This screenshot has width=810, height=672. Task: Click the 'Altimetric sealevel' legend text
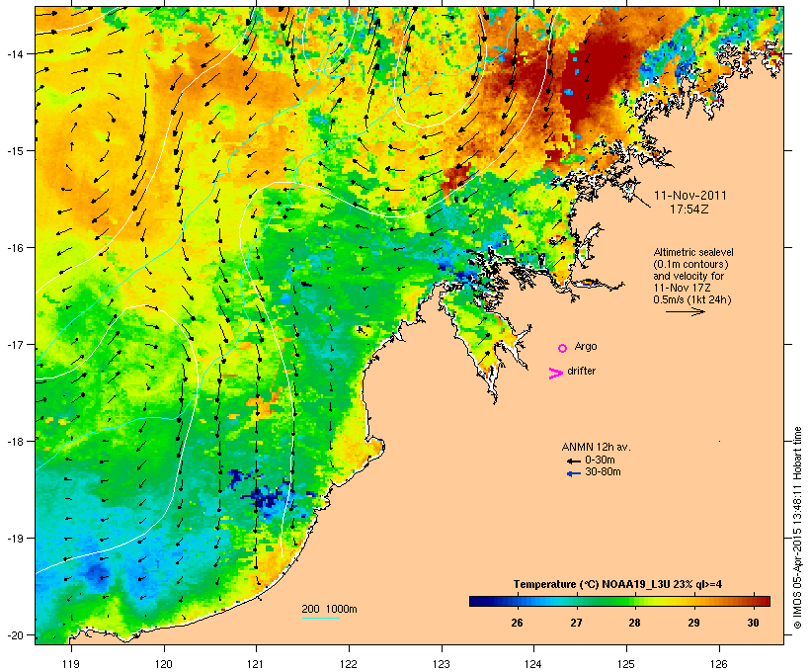tap(693, 252)
